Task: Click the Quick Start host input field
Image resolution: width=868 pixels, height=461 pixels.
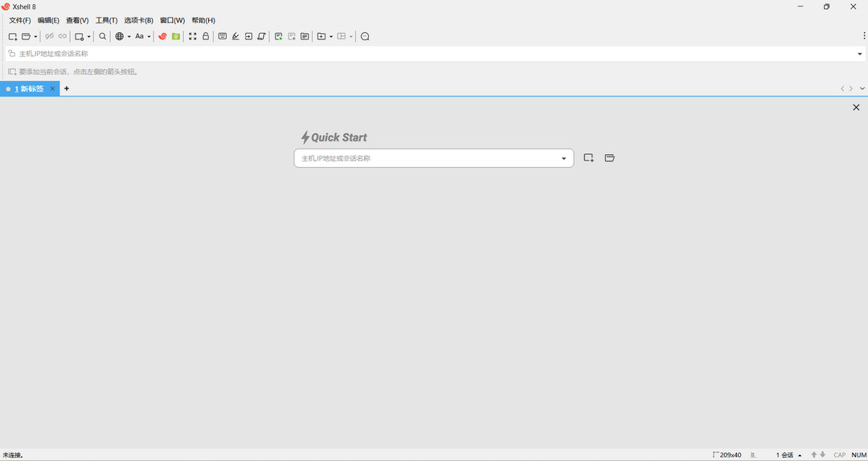Action: pyautogui.click(x=426, y=158)
